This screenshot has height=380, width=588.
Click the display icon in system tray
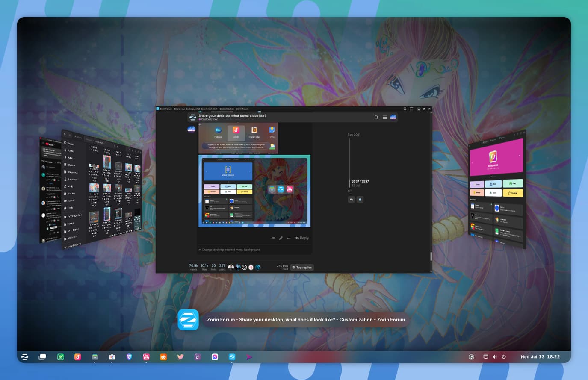coord(486,357)
